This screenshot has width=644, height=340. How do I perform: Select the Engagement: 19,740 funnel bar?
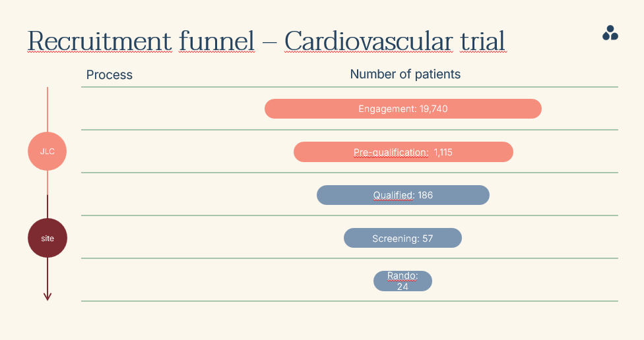coord(402,109)
